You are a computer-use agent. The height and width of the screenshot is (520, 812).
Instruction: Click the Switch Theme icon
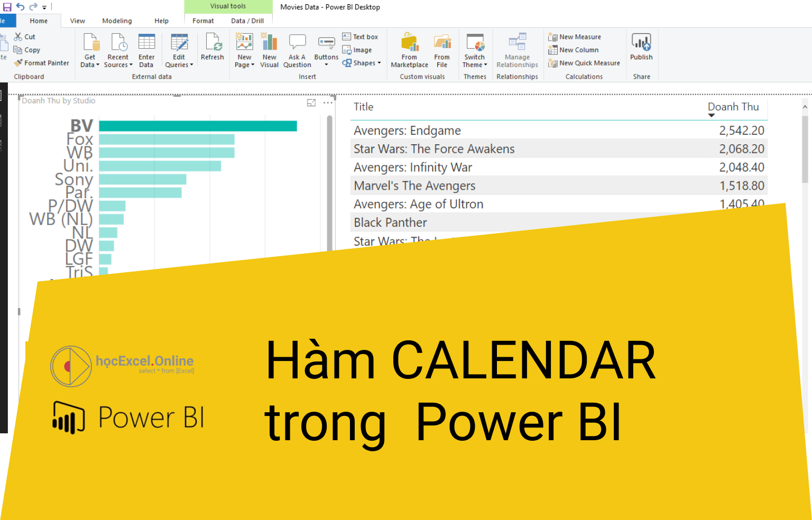point(475,42)
